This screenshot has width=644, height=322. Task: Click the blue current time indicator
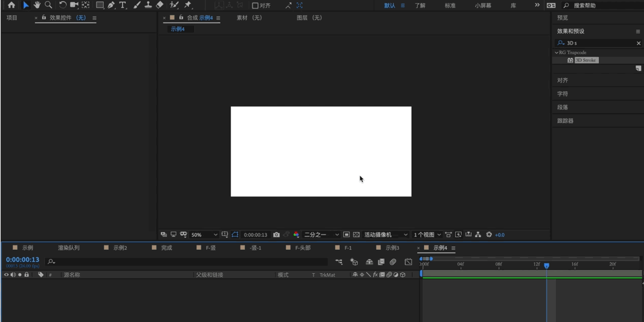click(x=546, y=266)
